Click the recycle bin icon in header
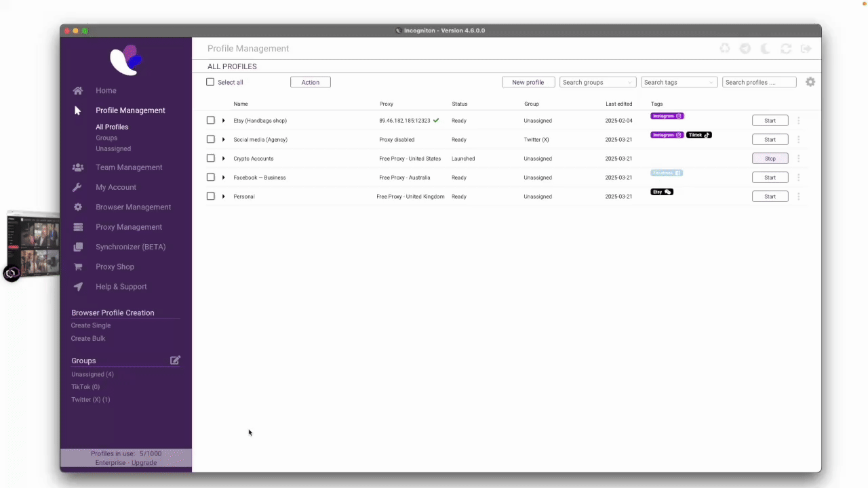This screenshot has height=488, width=868. [x=725, y=49]
